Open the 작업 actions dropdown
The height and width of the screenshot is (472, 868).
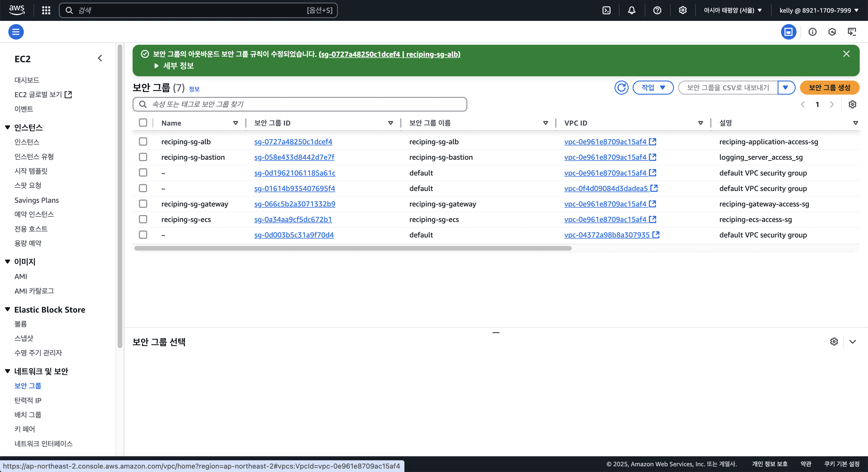point(653,87)
